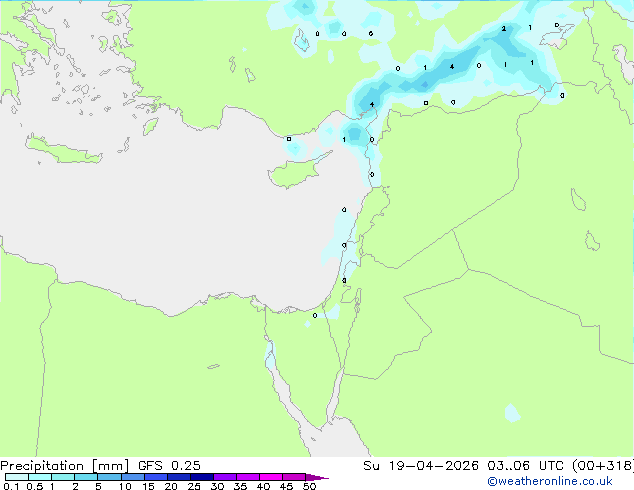The width and height of the screenshot is (634, 490).
Task: Click the "30" legend scale label
Action: [217, 486]
